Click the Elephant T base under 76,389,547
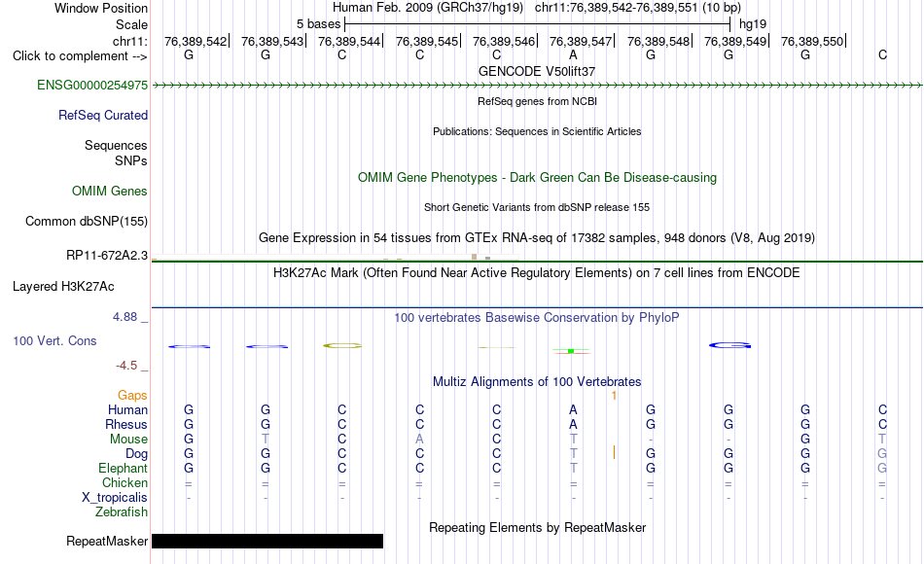This screenshot has height=564, width=924. click(573, 468)
